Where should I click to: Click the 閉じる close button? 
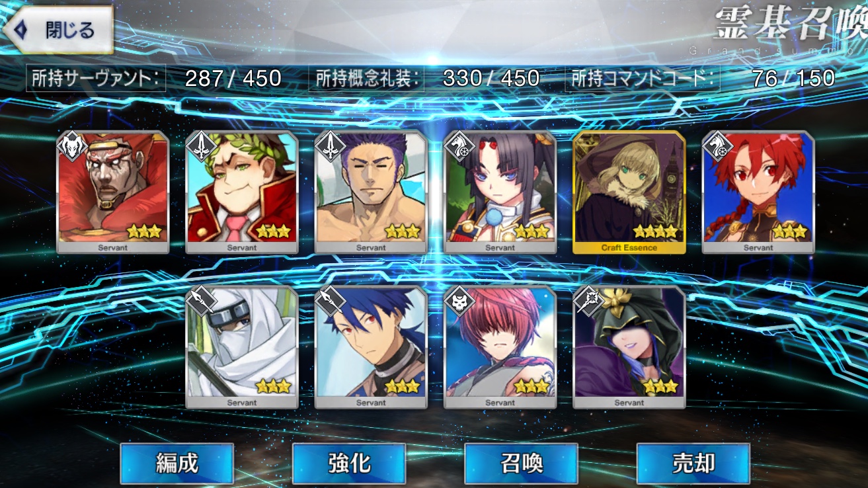point(58,30)
